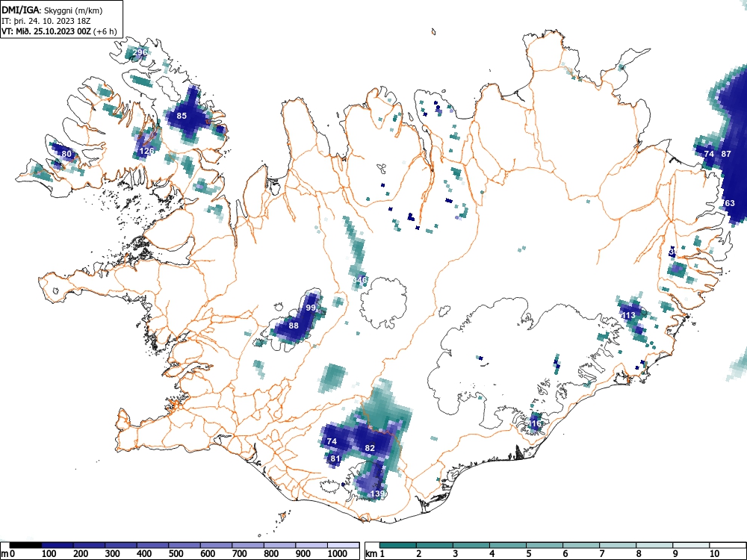Click the visibility value 296 in the northwest
The height and width of the screenshot is (560, 747).
click(x=140, y=52)
